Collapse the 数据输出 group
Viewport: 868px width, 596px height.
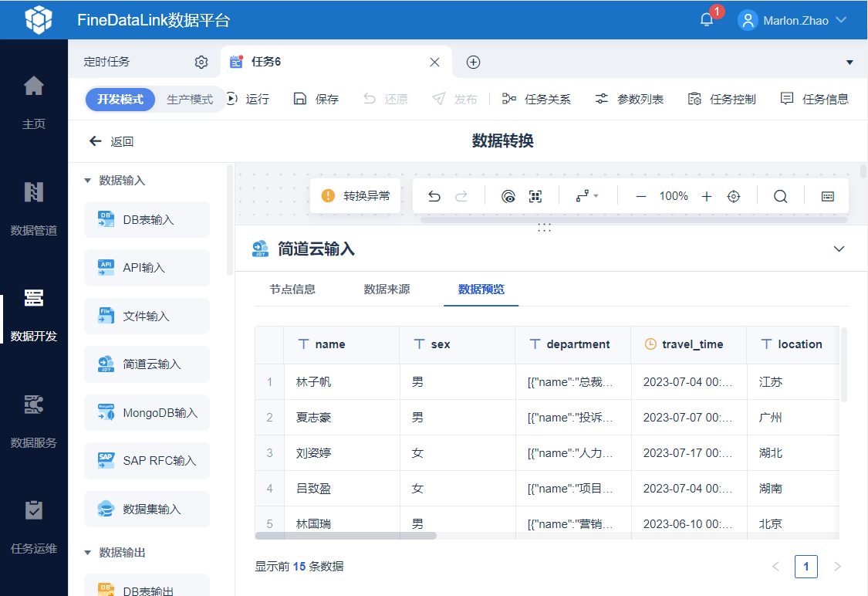87,553
